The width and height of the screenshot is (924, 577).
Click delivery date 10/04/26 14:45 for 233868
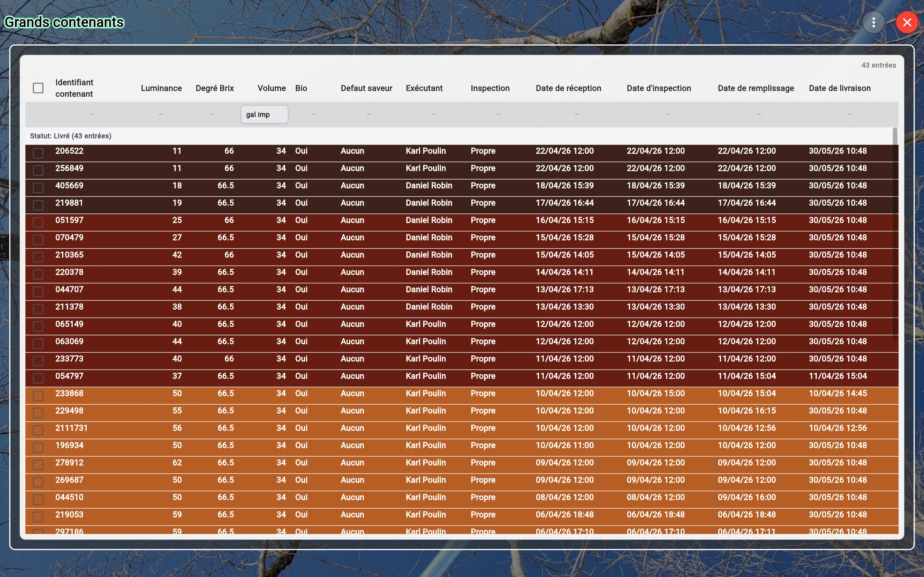point(838,393)
